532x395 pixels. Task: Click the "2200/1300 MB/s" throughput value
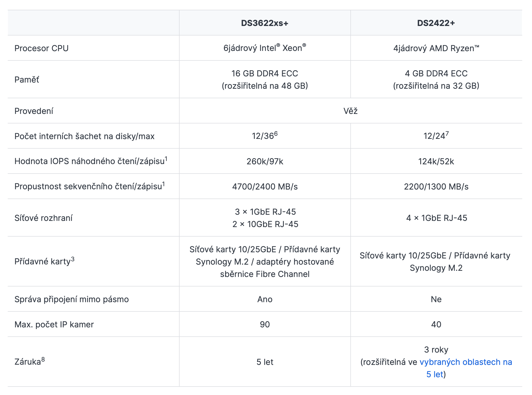[436, 186]
